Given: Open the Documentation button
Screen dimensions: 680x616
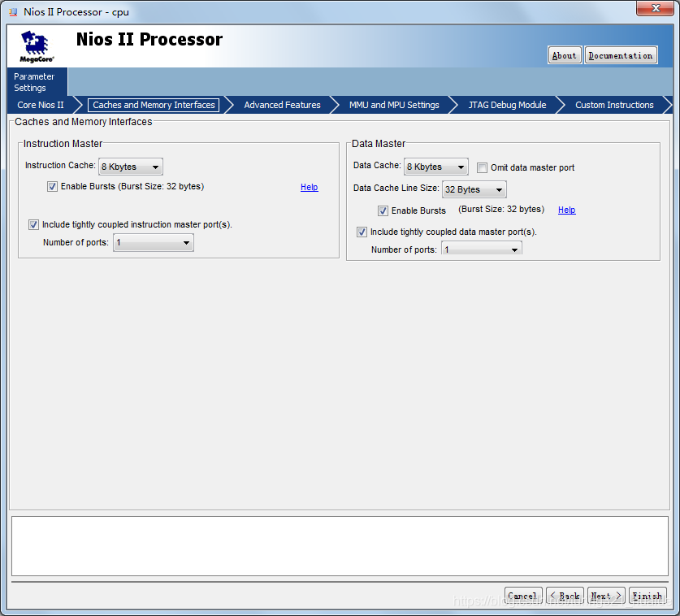Looking at the screenshot, I should point(620,55).
